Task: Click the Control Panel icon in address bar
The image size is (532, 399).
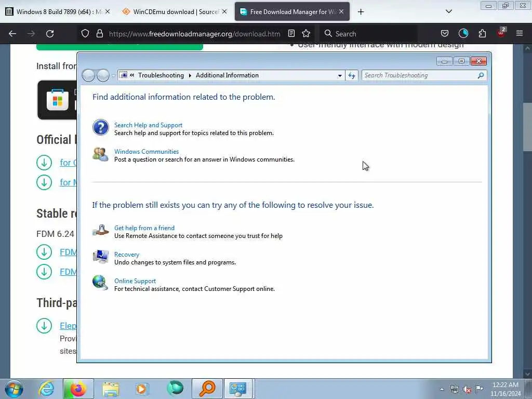Action: point(124,75)
